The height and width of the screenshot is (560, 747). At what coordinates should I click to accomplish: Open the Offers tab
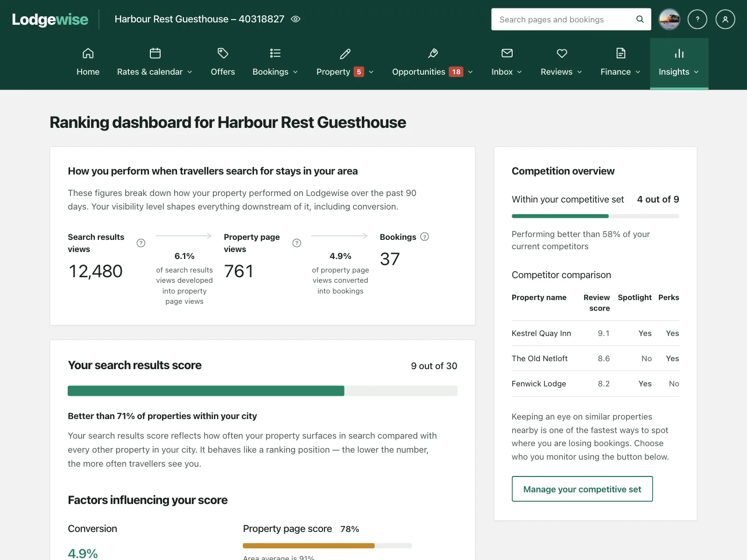(223, 72)
